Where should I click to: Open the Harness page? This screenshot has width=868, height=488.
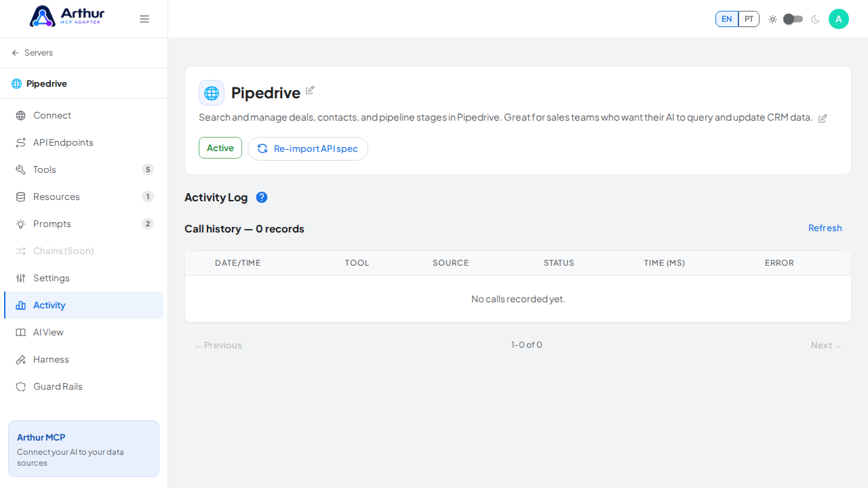coord(84,359)
